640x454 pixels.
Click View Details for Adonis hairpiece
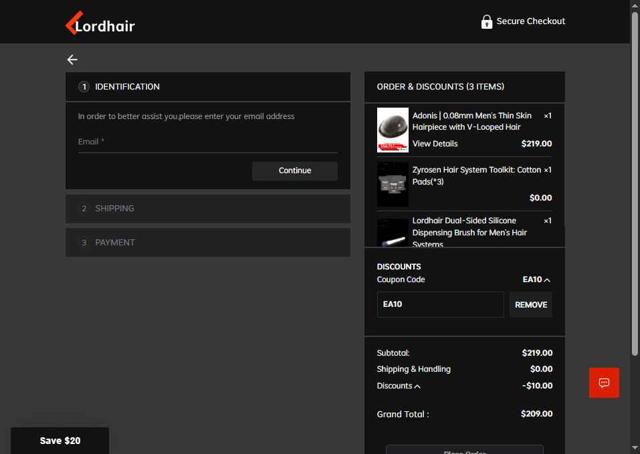coord(435,144)
